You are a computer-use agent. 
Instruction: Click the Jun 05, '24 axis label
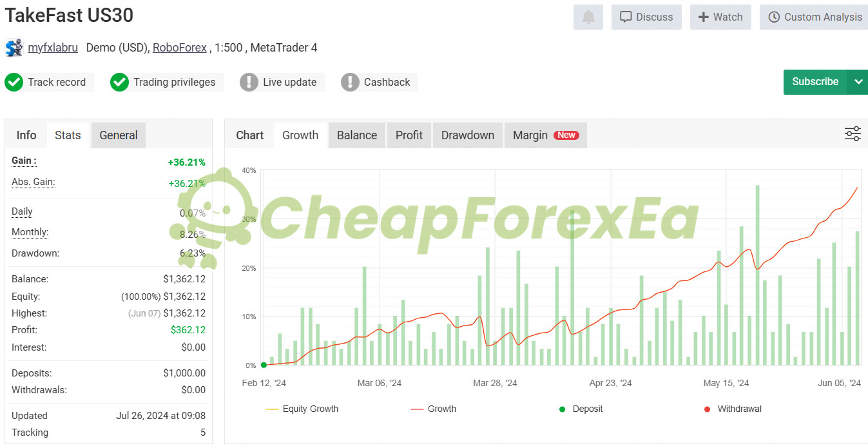pos(839,383)
